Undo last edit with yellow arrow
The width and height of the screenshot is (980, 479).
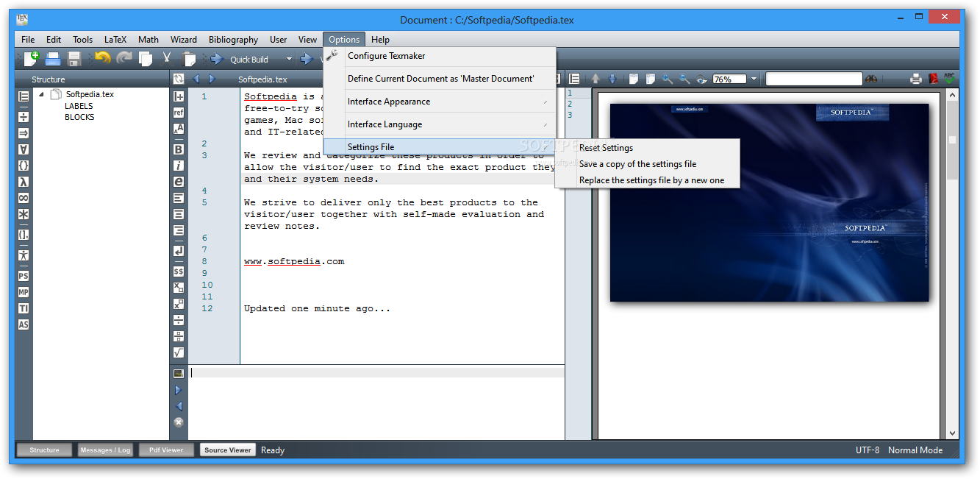pos(103,59)
